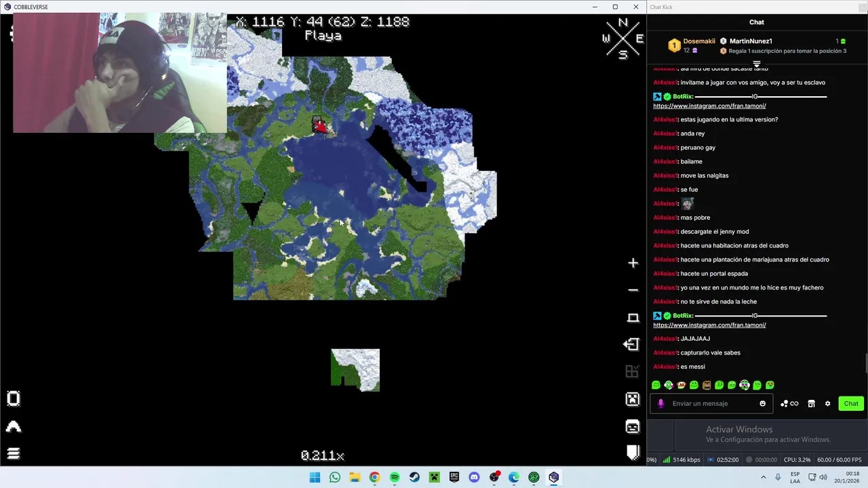Image resolution: width=868 pixels, height=488 pixels.
Task: Click the purple microphone icon in chat box
Action: coord(660,403)
